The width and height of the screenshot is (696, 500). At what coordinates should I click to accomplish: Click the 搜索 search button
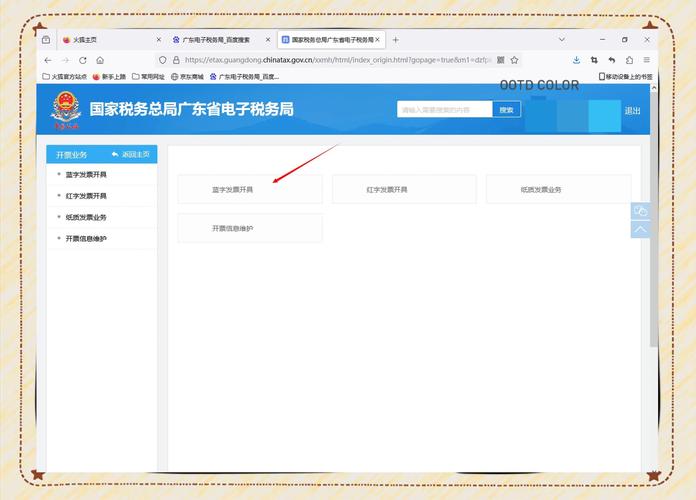point(506,110)
